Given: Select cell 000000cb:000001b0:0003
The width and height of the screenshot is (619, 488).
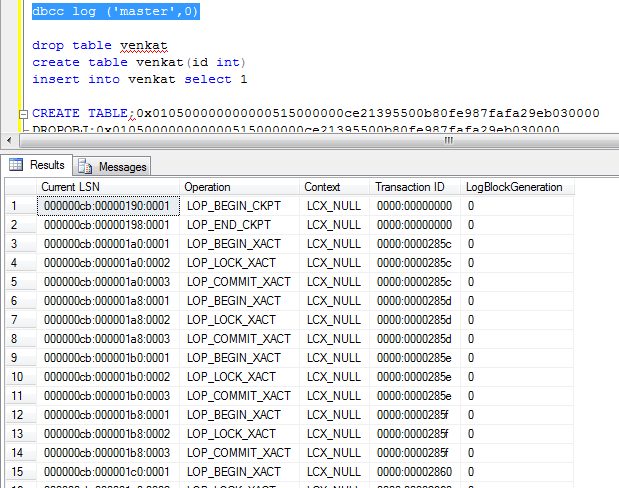Looking at the screenshot, I should 108,396.
